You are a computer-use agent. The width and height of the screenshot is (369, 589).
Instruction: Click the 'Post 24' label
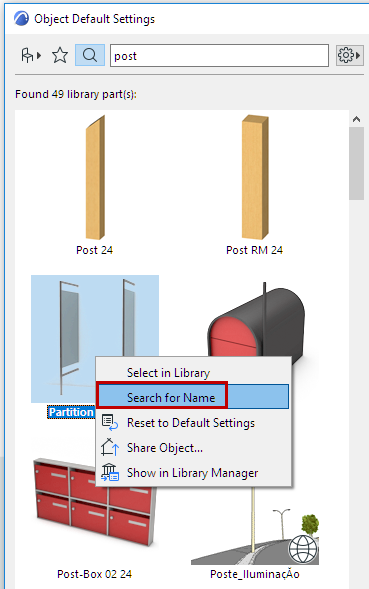[94, 250]
